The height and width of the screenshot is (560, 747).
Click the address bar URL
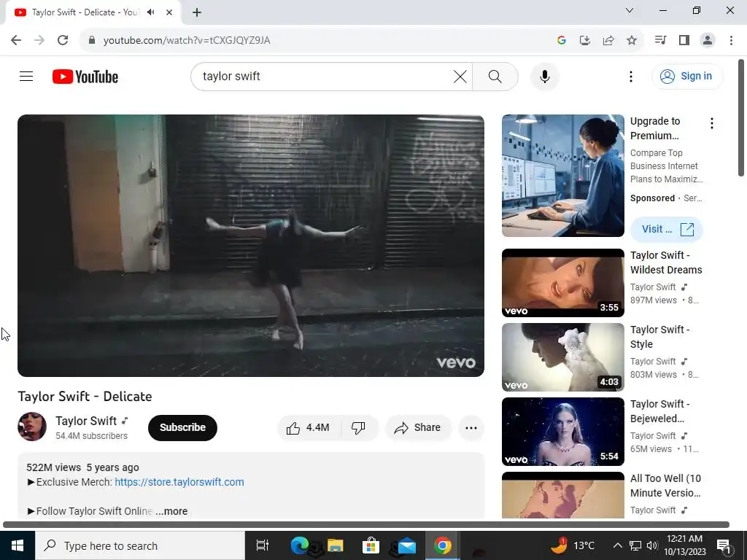(x=187, y=40)
